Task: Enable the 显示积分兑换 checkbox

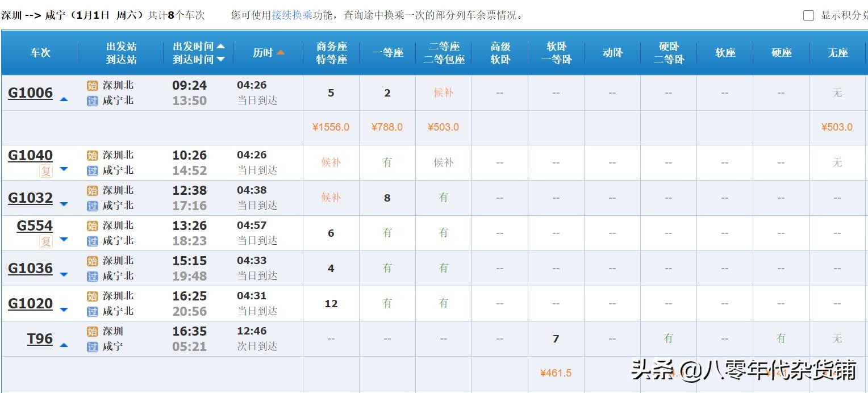Action: (808, 15)
